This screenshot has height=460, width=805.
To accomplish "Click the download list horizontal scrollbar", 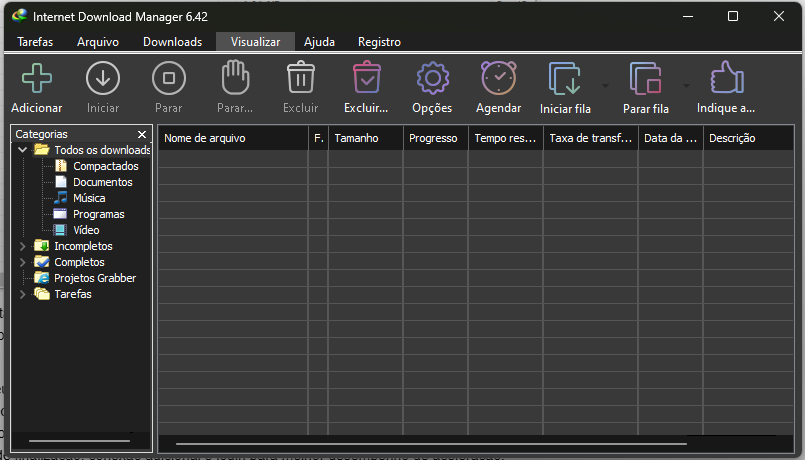I will [x=431, y=444].
